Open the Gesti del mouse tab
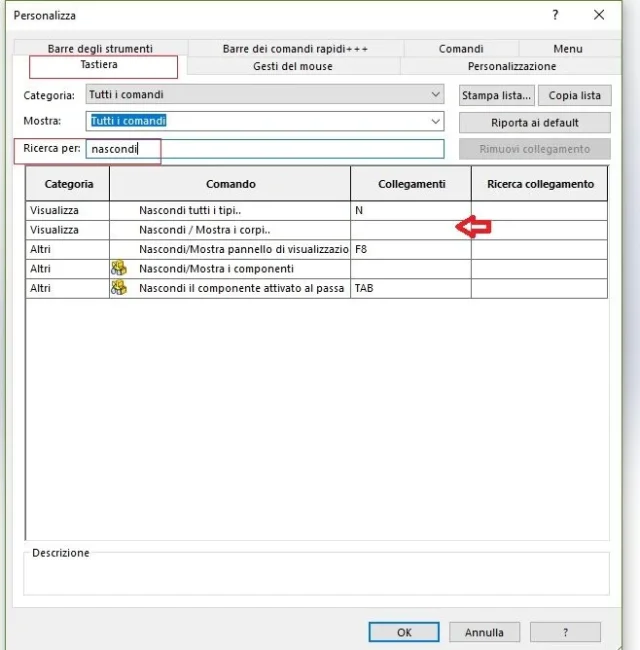Screen dimensions: 640x650 pyautogui.click(x=293, y=66)
